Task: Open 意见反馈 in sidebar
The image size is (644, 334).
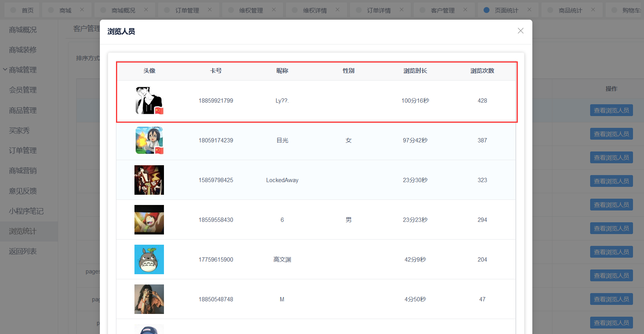Action: tap(23, 191)
